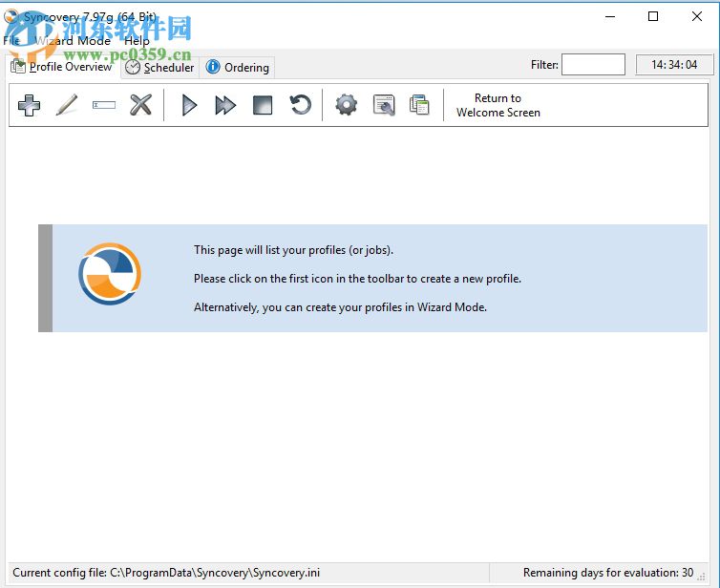Edit profile using the pencil icon
Screen dimensions: 720x588
(67, 105)
